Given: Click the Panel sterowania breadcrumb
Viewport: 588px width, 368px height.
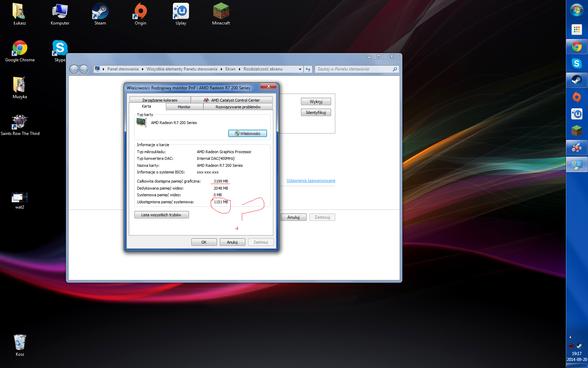Looking at the screenshot, I should (x=123, y=69).
